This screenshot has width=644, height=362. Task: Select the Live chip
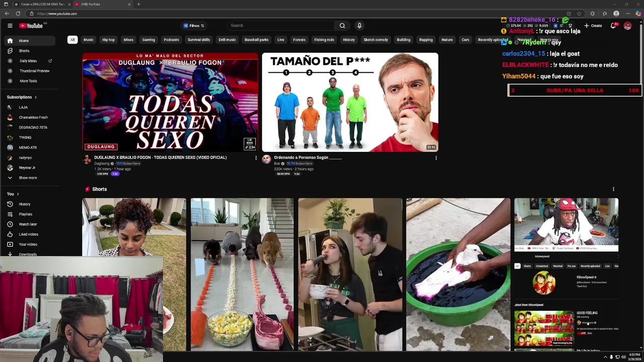coord(281,40)
